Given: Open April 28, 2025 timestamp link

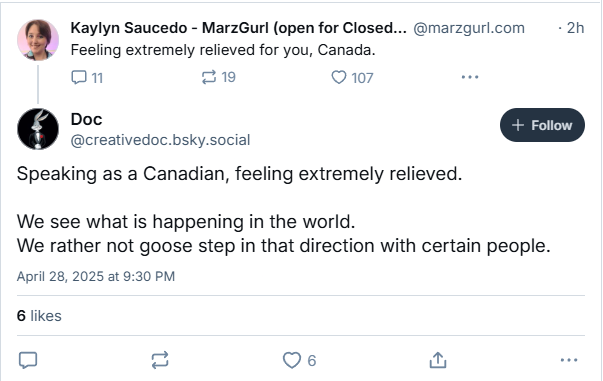Looking at the screenshot, I should [x=96, y=276].
